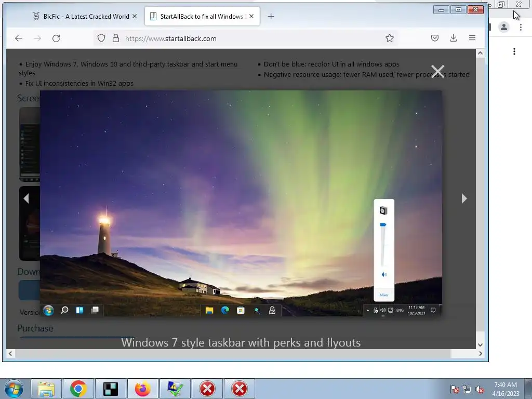Open a new Firefox tab
This screenshot has height=399, width=532.
271,16
